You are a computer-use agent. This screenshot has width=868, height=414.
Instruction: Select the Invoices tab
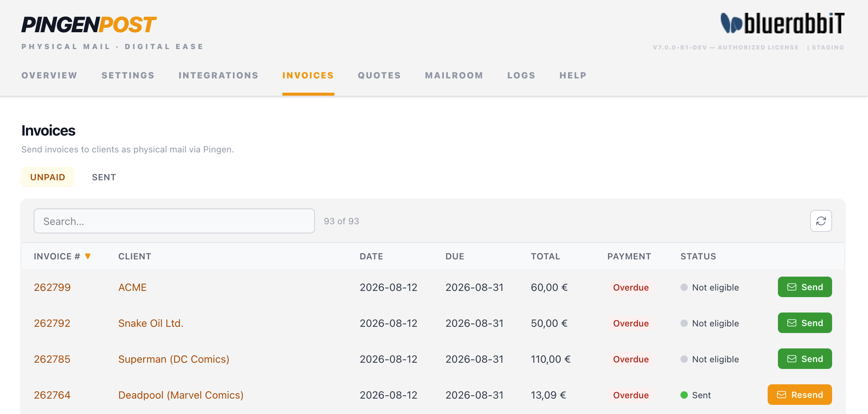pos(308,75)
